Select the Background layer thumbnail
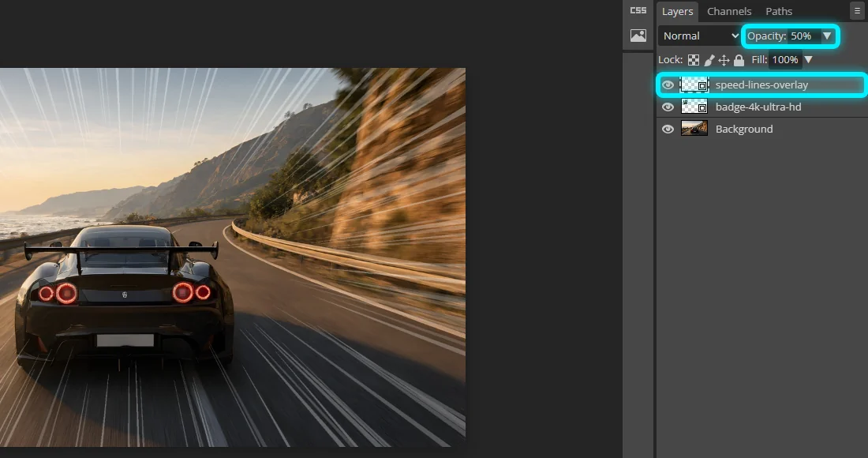Viewport: 868px width, 458px height. (x=694, y=129)
